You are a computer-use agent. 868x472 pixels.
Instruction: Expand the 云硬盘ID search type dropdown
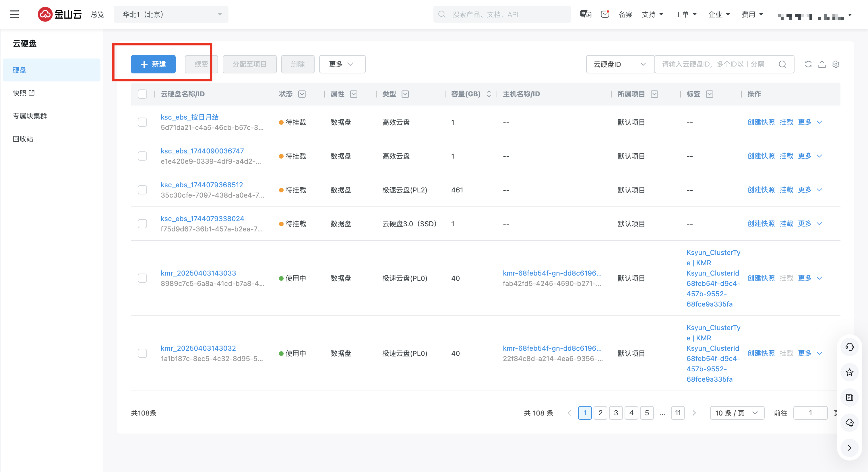[619, 64]
